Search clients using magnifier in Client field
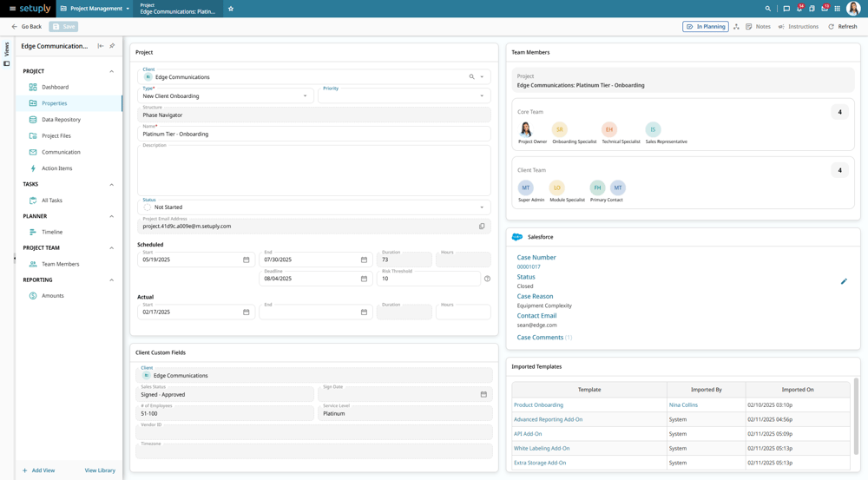 point(471,77)
